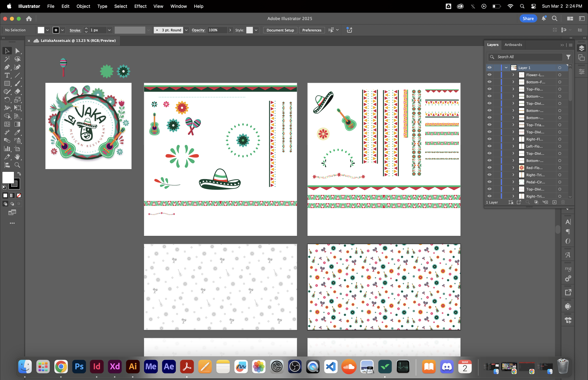Click the Preferences button
Image resolution: width=588 pixels, height=380 pixels.
coord(312,30)
